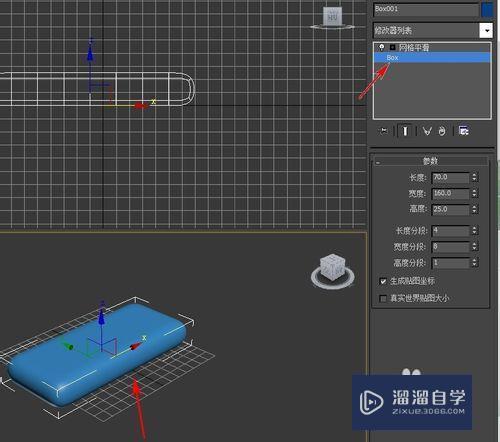Viewport: 500px width, 442px height.
Task: Click the 长度 value field 70.0
Action: tap(451, 177)
